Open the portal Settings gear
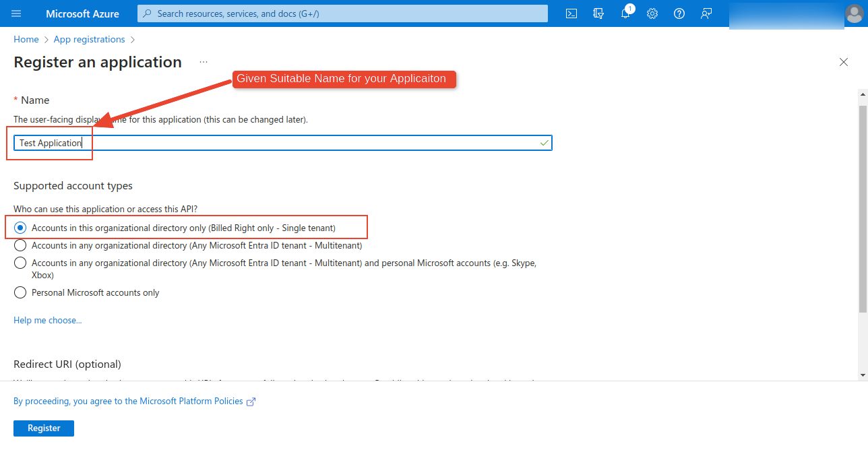Image resolution: width=868 pixels, height=450 pixels. (x=652, y=13)
